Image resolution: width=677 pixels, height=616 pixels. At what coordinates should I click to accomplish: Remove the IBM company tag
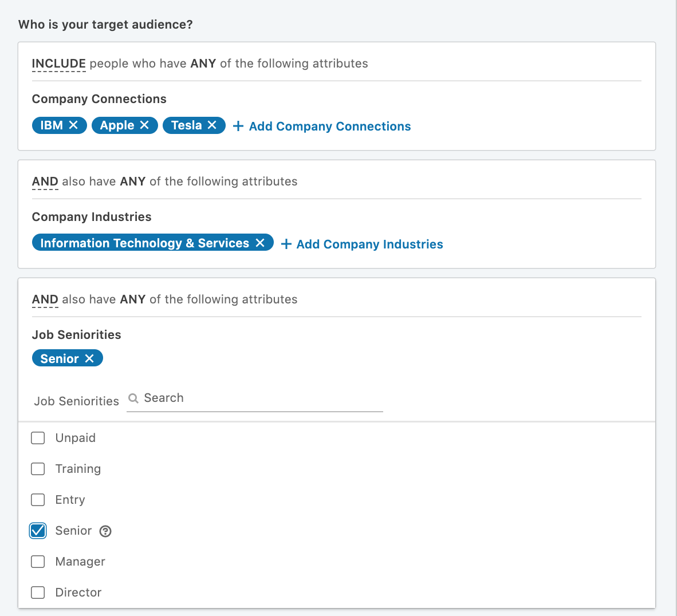[x=73, y=125]
